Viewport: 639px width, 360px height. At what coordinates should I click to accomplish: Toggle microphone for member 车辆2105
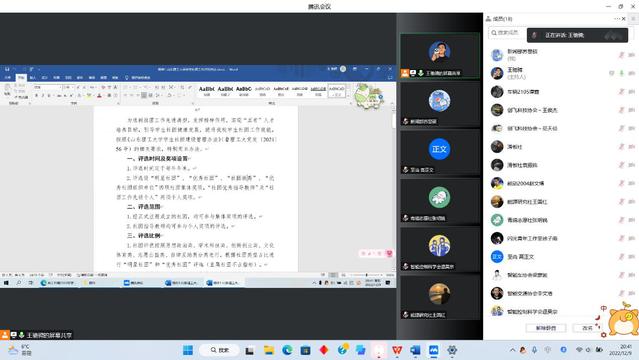[x=621, y=92]
